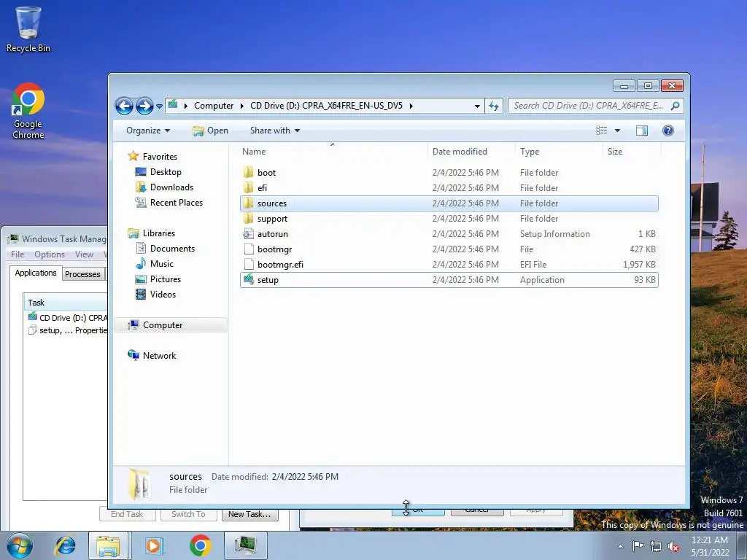The image size is (747, 560).
Task: Open the Documents library
Action: click(172, 249)
